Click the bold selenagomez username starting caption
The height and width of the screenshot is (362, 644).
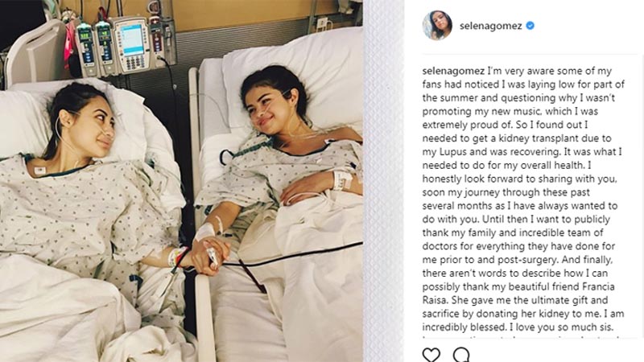[453, 71]
